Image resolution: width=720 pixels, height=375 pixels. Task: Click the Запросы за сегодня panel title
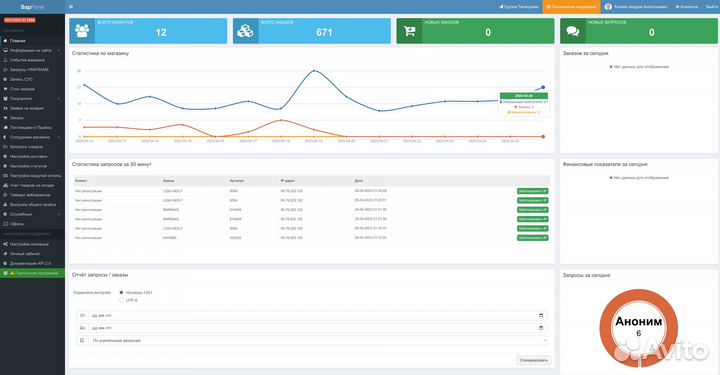click(586, 275)
